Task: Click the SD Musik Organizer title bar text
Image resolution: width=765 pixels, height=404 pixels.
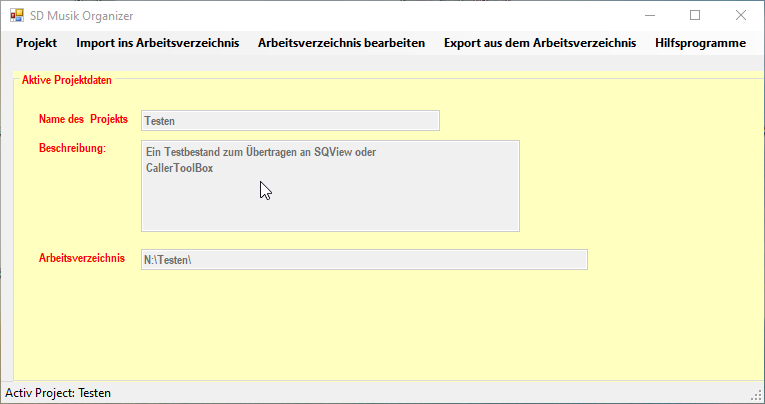Action: pyautogui.click(x=81, y=16)
